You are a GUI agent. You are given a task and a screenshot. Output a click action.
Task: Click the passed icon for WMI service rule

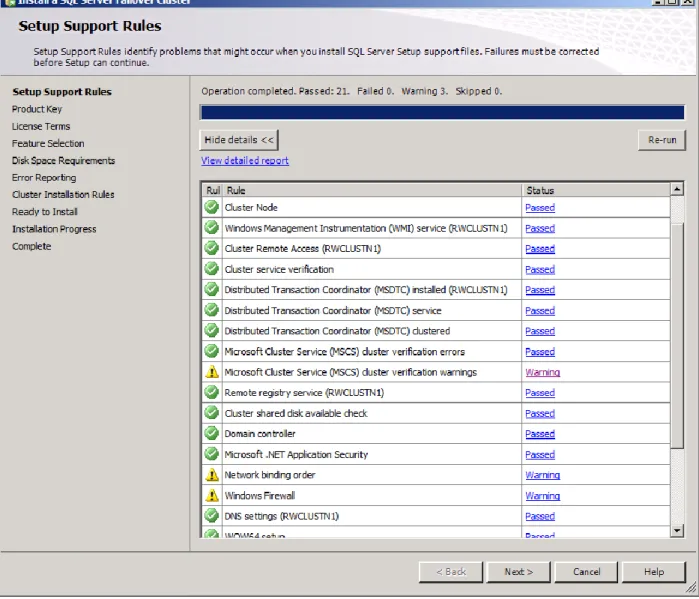(212, 228)
